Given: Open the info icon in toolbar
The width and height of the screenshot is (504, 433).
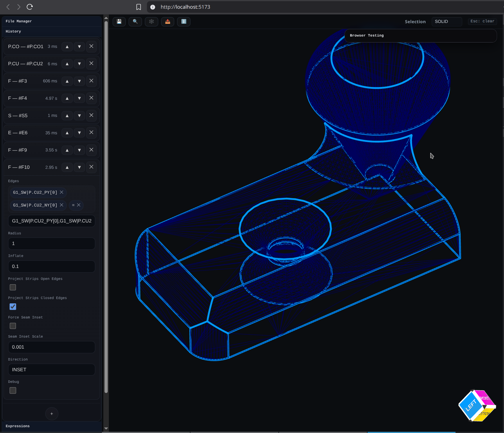Looking at the screenshot, I should click(184, 21).
